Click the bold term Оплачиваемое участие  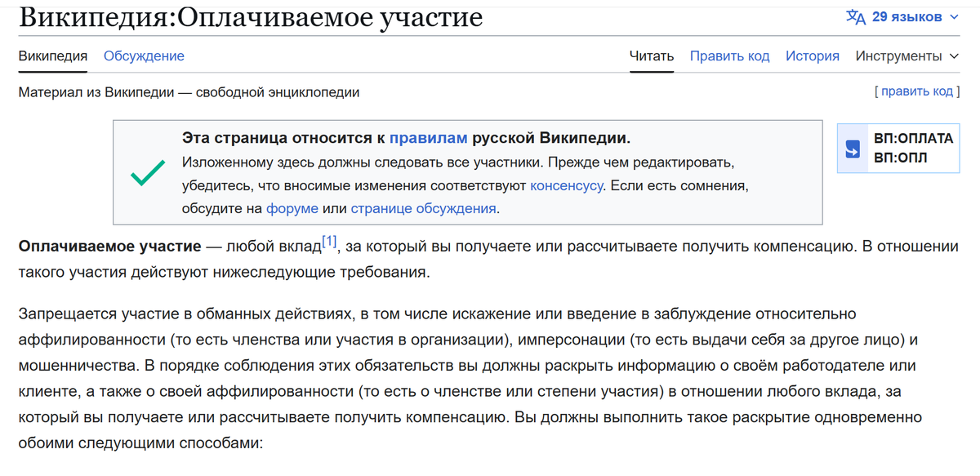(x=109, y=246)
